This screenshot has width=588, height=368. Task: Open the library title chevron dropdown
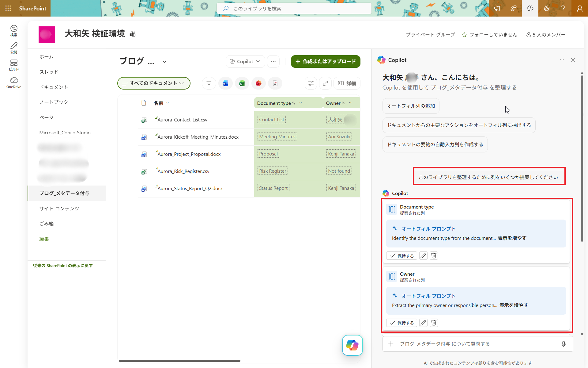pos(164,62)
